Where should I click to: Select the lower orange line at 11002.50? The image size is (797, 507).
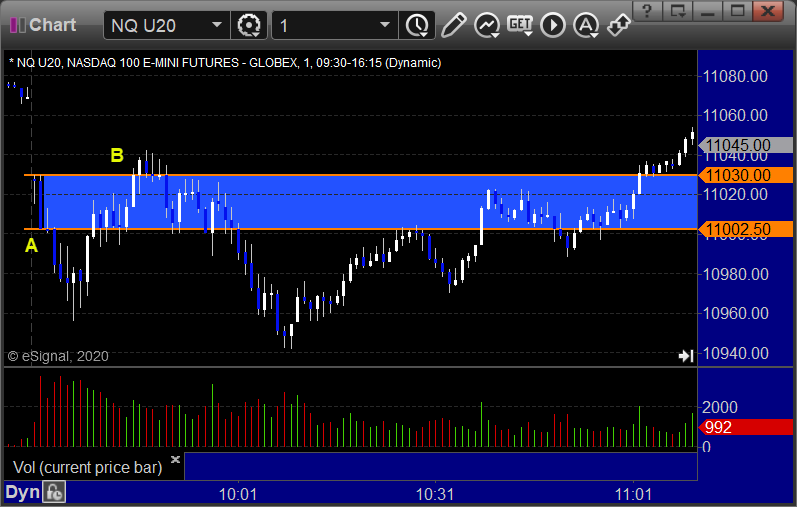(x=361, y=229)
